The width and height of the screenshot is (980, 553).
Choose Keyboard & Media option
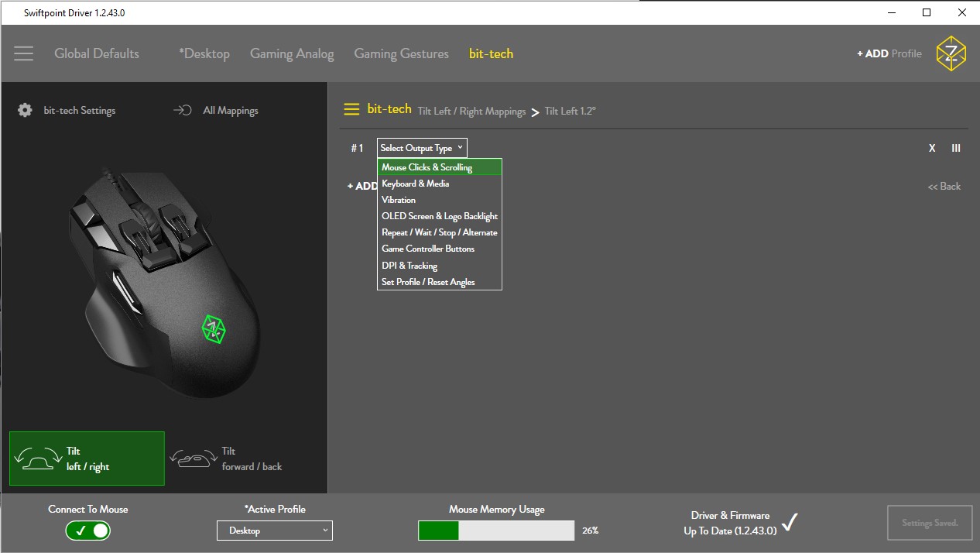(440, 184)
